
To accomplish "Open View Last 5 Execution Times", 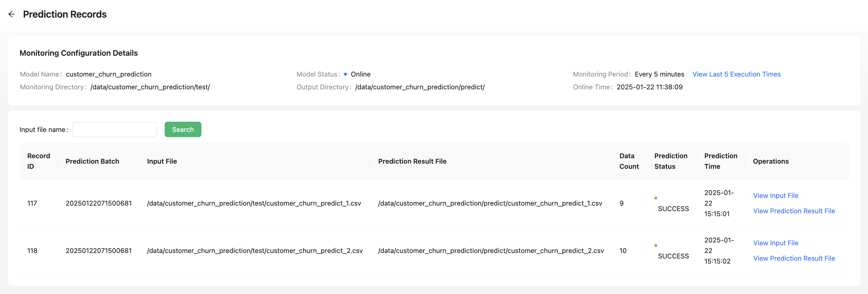I will (736, 74).
